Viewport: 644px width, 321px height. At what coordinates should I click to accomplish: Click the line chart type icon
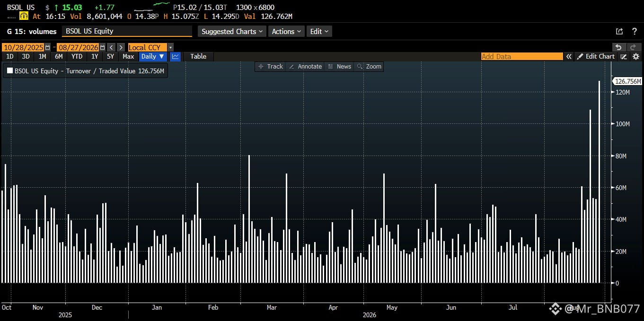click(x=175, y=56)
